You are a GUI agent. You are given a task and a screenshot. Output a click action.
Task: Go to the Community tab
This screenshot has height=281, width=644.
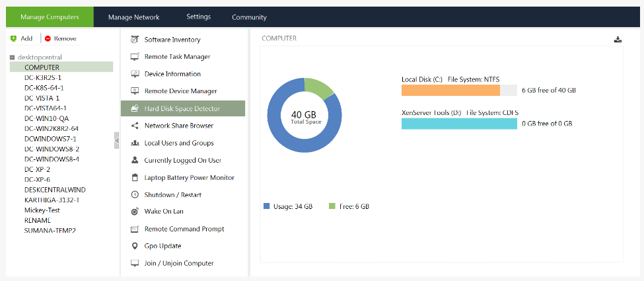[x=249, y=17]
